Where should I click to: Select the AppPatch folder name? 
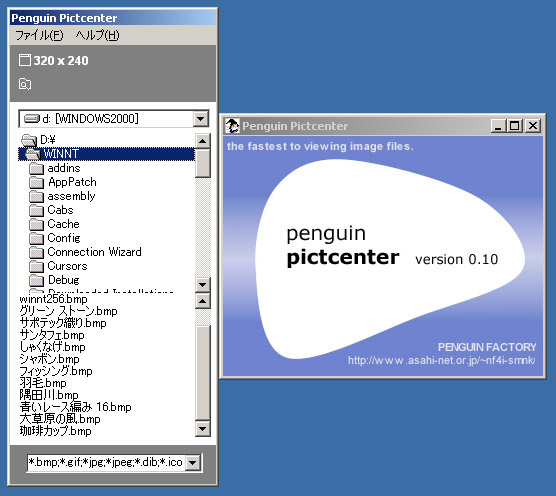72,182
